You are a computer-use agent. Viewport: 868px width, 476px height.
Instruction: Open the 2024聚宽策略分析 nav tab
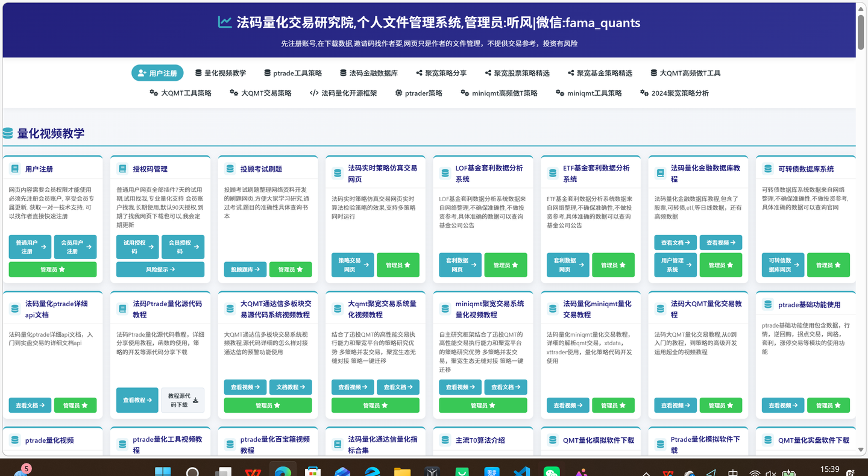click(x=674, y=93)
